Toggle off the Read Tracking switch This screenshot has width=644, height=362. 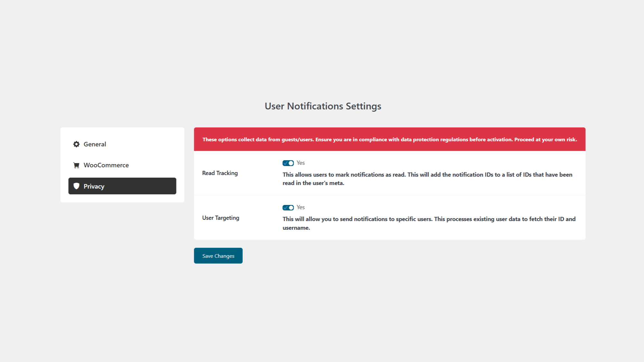tap(288, 162)
